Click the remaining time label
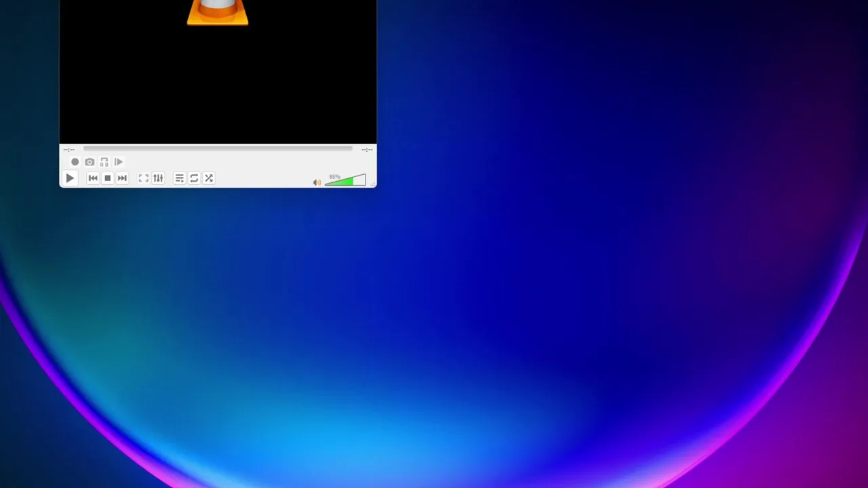Image resolution: width=868 pixels, height=488 pixels. click(367, 149)
